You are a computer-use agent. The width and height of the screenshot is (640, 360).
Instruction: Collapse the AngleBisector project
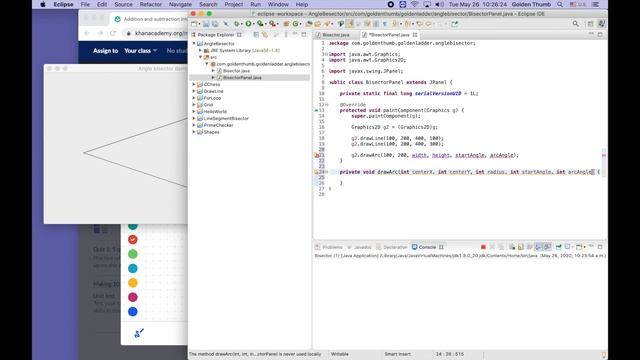[194, 43]
